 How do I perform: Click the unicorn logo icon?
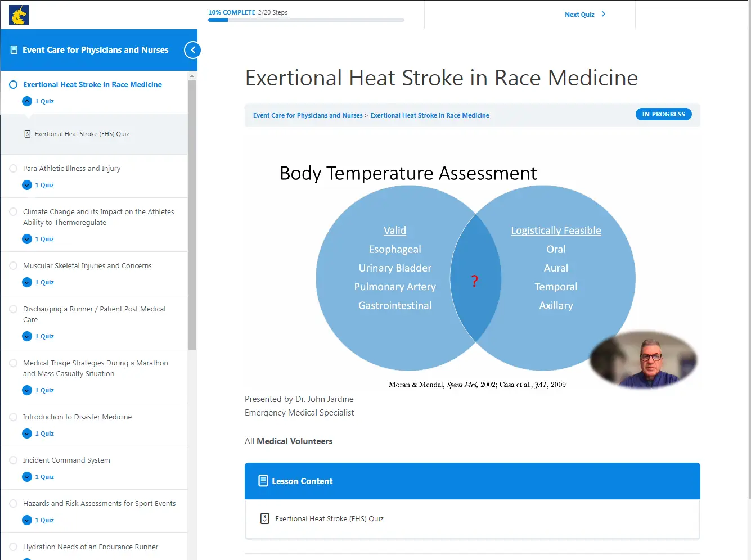point(19,15)
